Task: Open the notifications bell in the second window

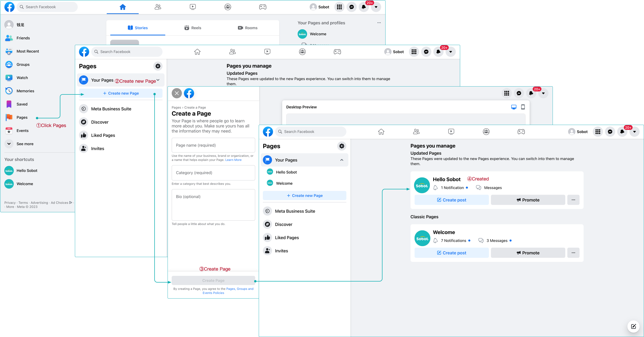Action: point(438,52)
